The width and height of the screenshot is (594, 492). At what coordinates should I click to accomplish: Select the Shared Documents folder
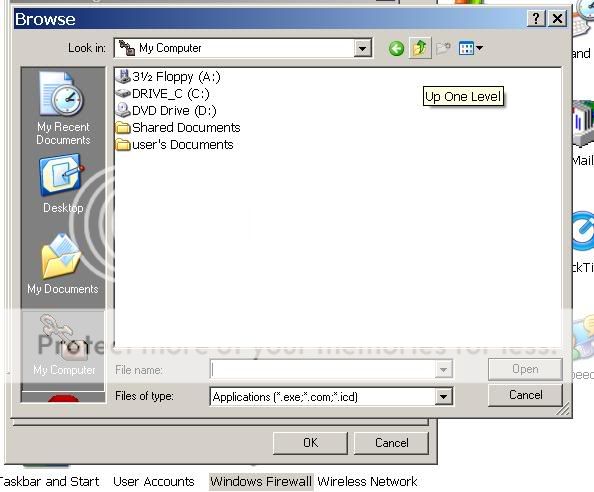(x=178, y=128)
